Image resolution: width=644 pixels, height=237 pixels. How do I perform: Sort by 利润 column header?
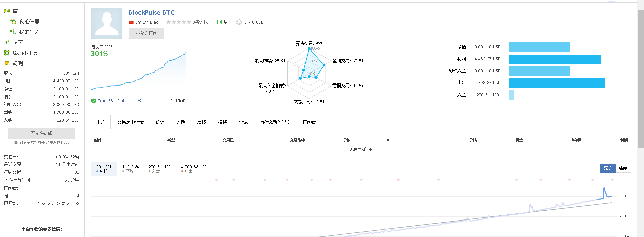click(624, 140)
